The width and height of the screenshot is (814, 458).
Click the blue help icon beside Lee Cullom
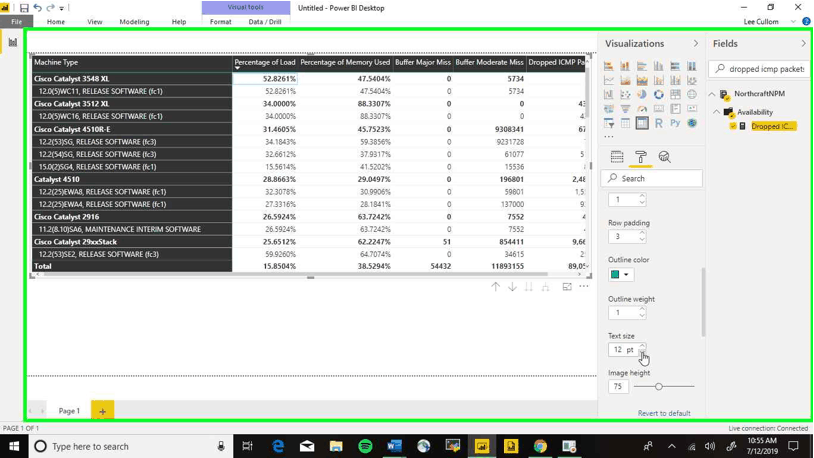806,21
